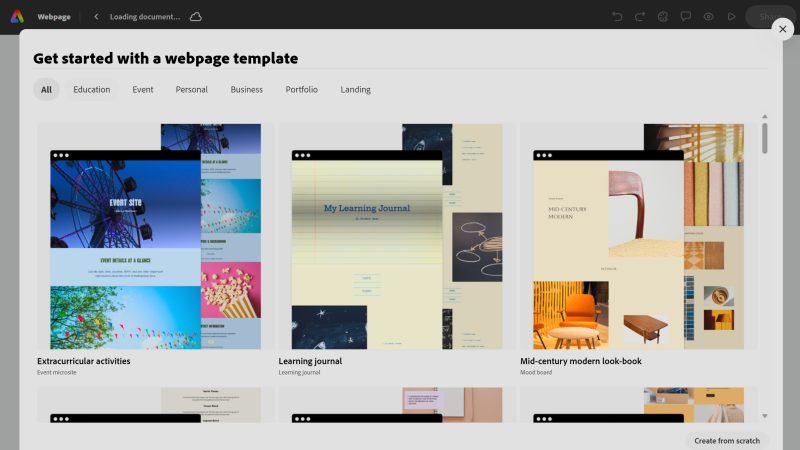Click the Extracurricular activities title text
Screen dimensions: 800x450
coord(84,361)
